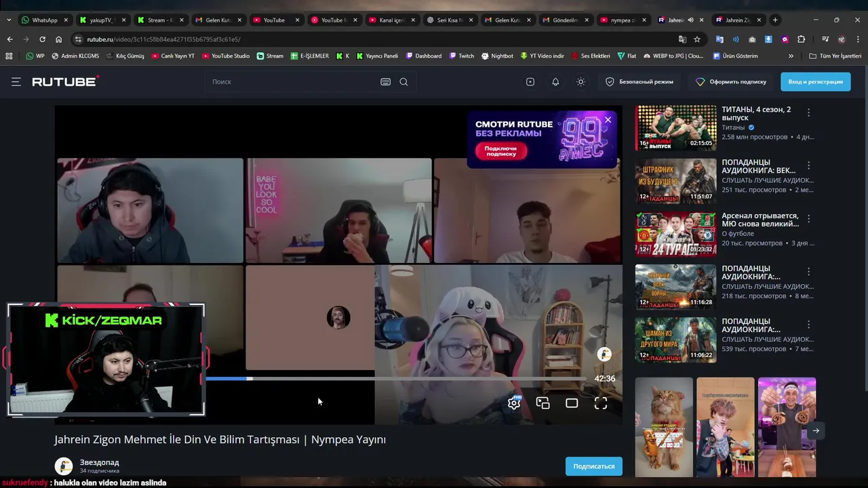
Task: Show more bookmarks chevron
Action: tap(791, 56)
